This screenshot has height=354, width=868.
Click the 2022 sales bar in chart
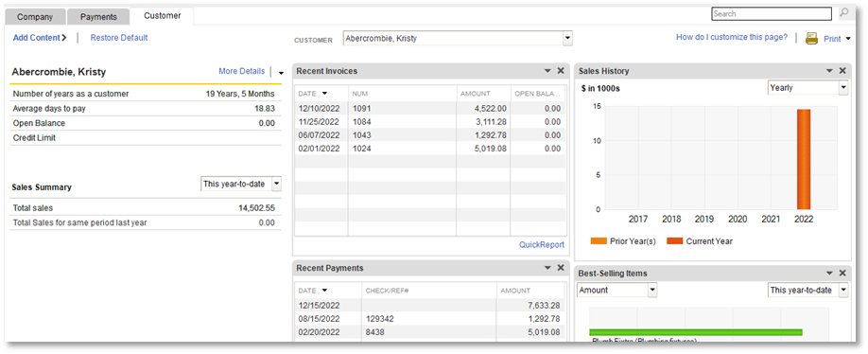(804, 159)
